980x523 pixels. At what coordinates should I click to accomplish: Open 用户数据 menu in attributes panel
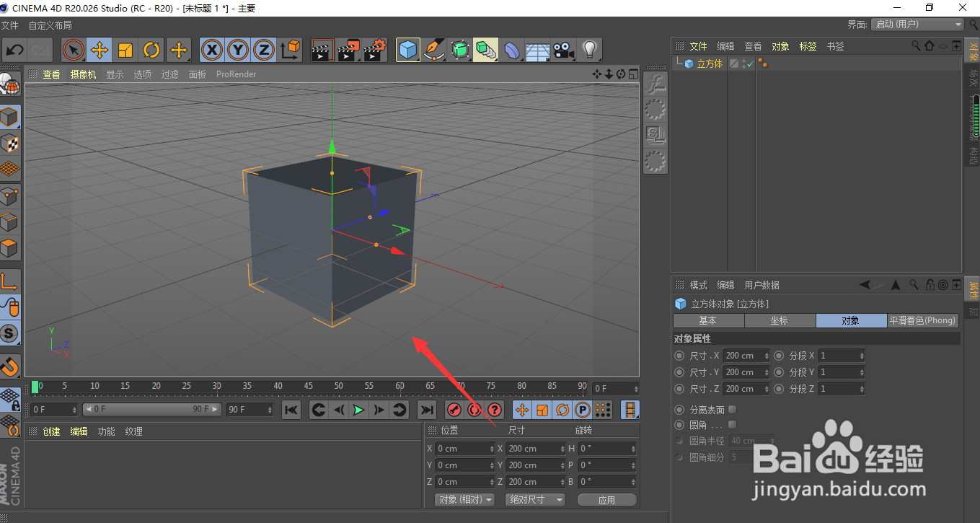point(762,285)
